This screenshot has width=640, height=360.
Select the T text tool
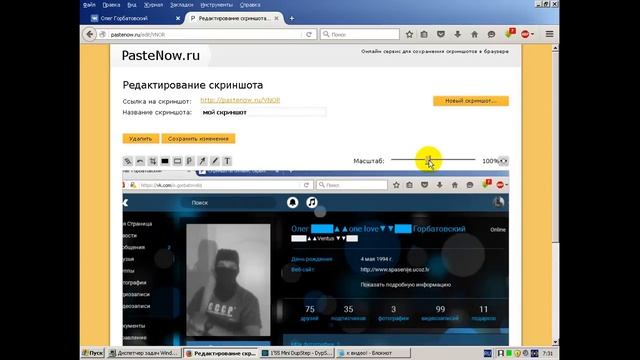[227, 161]
